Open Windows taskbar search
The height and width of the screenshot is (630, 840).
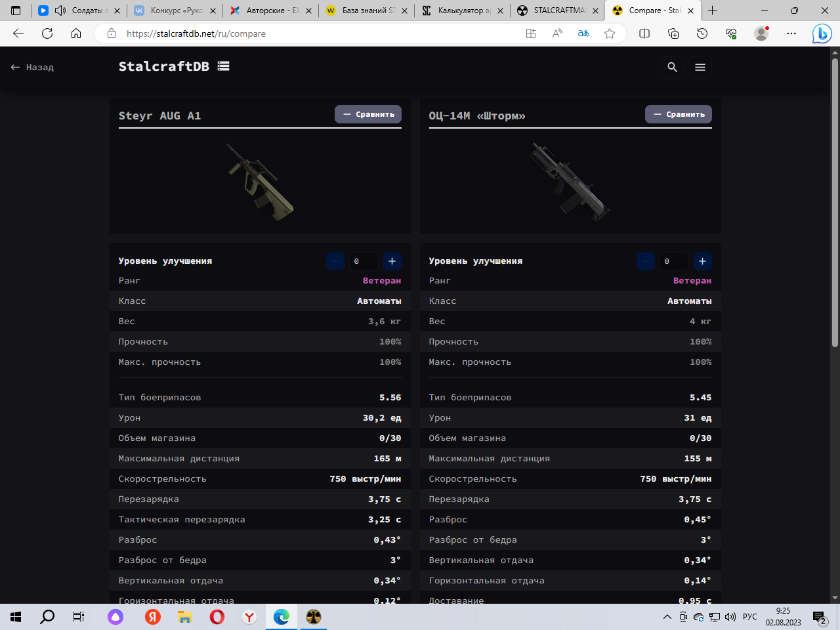tap(47, 617)
